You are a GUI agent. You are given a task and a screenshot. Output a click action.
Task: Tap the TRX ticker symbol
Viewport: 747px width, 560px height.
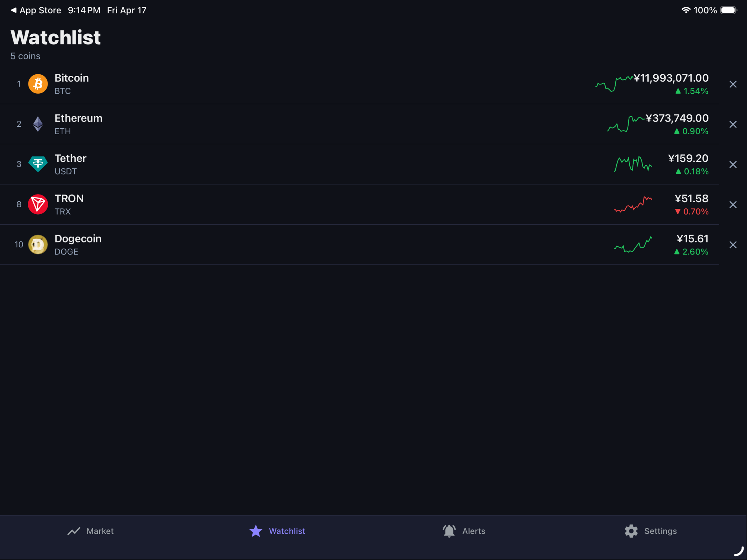(x=62, y=212)
